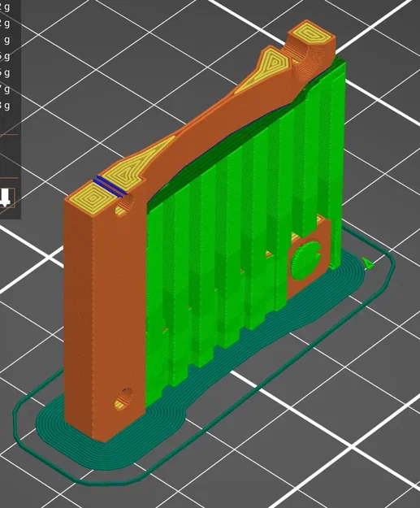Click the lower screw hole in the orange wall

pos(123,399)
